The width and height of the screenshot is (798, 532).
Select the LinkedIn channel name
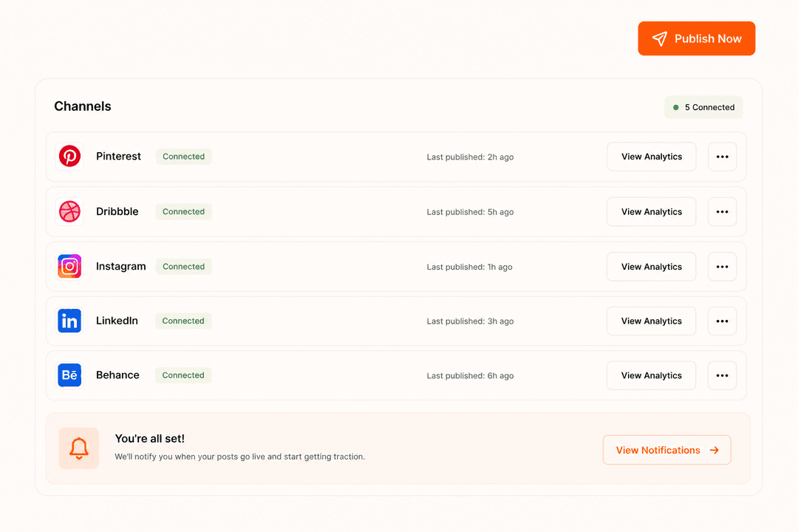coord(117,321)
